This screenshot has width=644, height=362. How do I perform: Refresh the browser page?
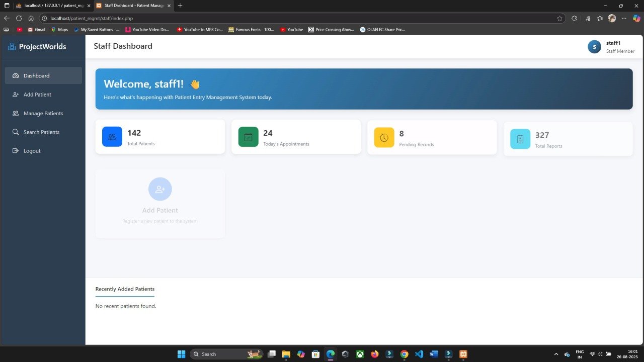[x=19, y=18]
